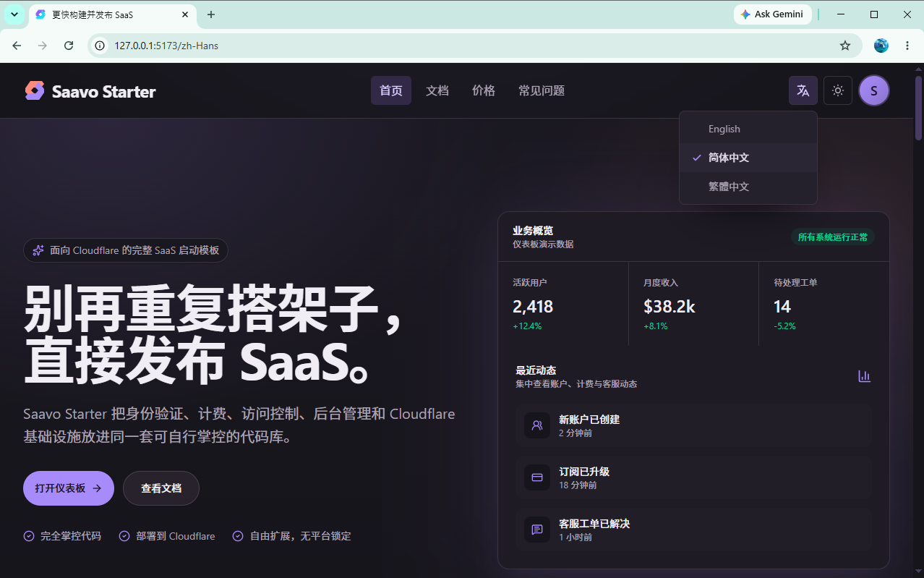This screenshot has height=578, width=924.
Task: Click the 业务概览 card heading
Action: coord(533,230)
